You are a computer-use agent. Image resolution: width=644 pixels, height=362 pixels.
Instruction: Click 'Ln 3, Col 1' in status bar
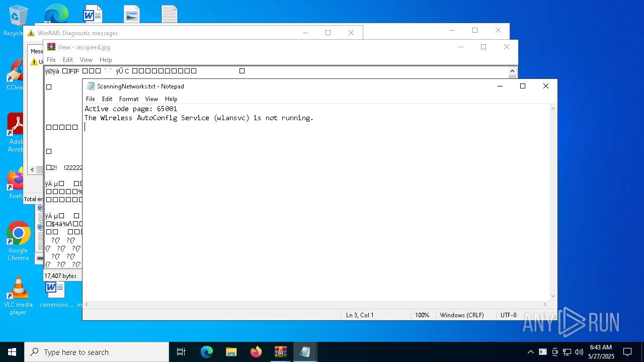360,315
